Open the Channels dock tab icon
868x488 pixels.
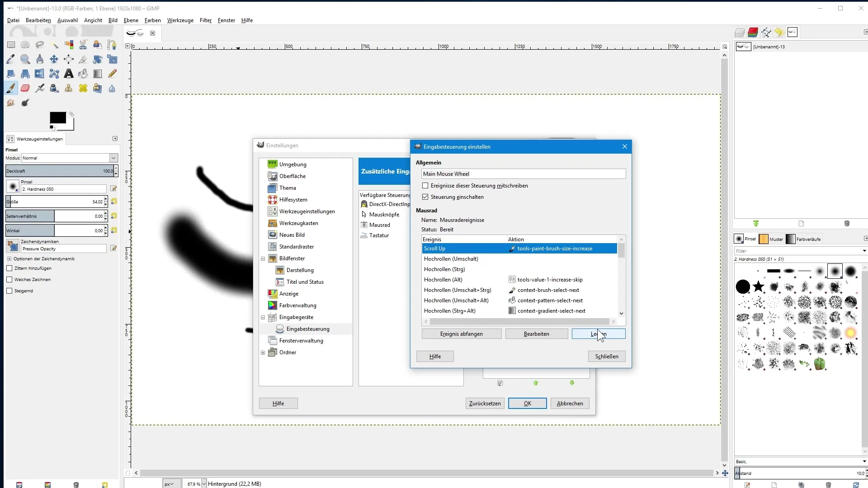click(x=753, y=32)
